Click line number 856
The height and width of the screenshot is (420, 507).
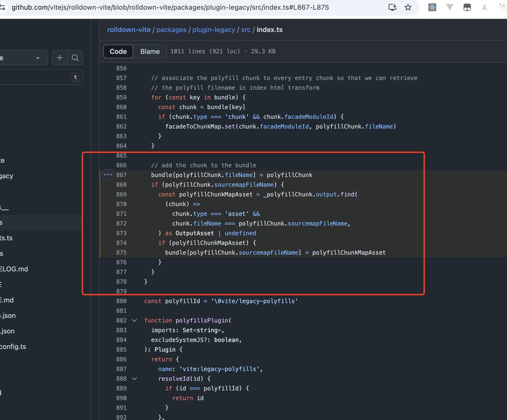(121, 68)
